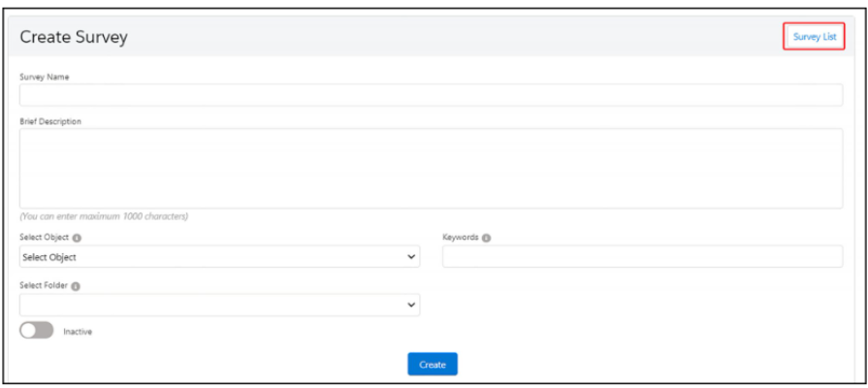Click the 'Select Object' placeholder in combo box
The image size is (868, 388).
pos(49,257)
